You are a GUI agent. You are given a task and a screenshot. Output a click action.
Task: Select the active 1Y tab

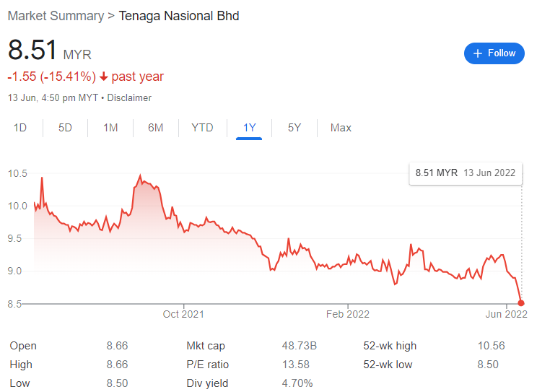249,128
